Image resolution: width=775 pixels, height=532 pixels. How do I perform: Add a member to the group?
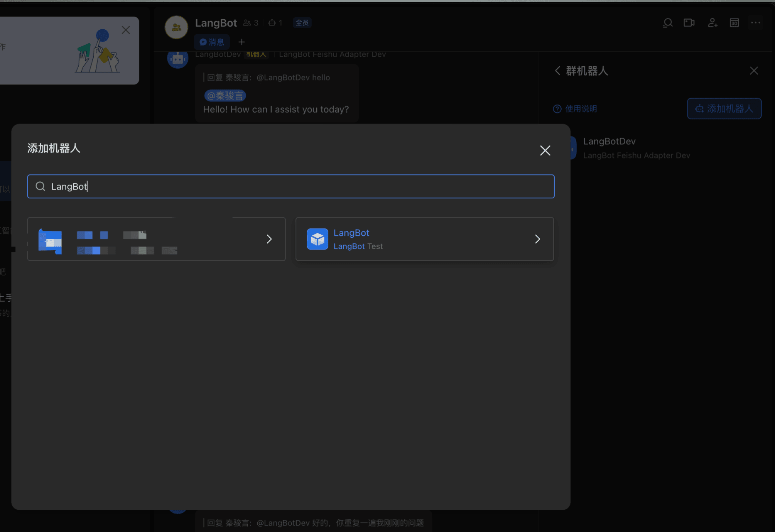pyautogui.click(x=712, y=22)
